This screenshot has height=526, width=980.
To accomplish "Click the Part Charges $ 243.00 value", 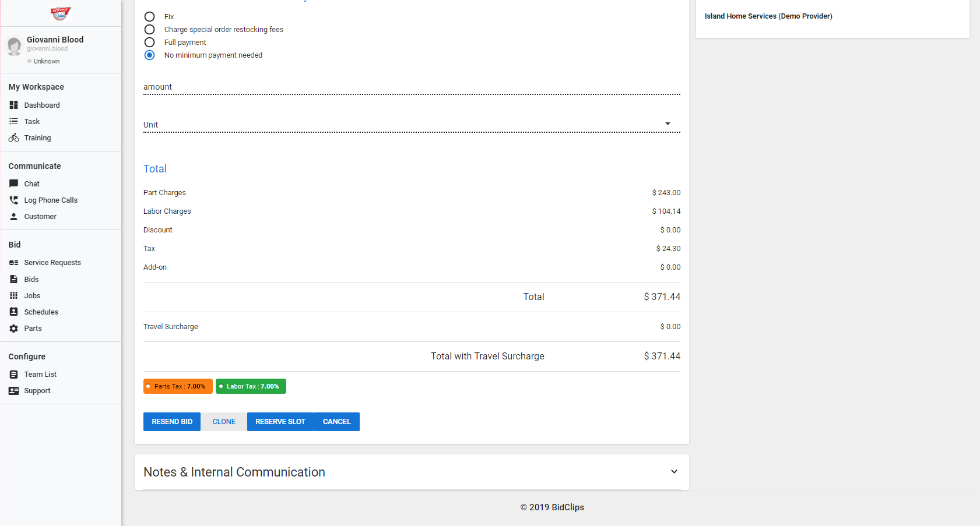I will click(666, 193).
